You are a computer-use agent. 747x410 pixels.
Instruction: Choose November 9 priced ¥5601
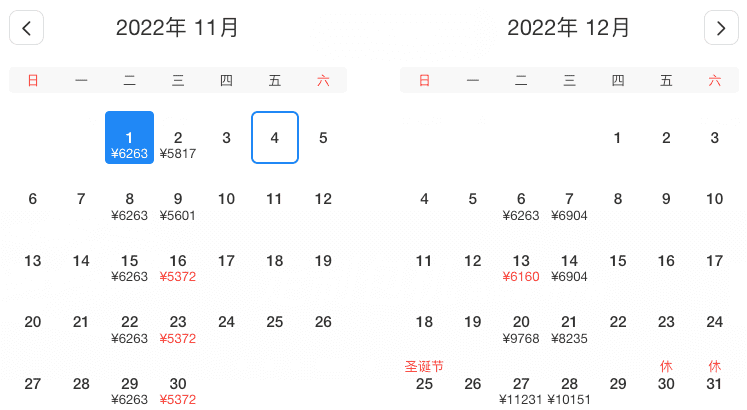[x=178, y=205]
